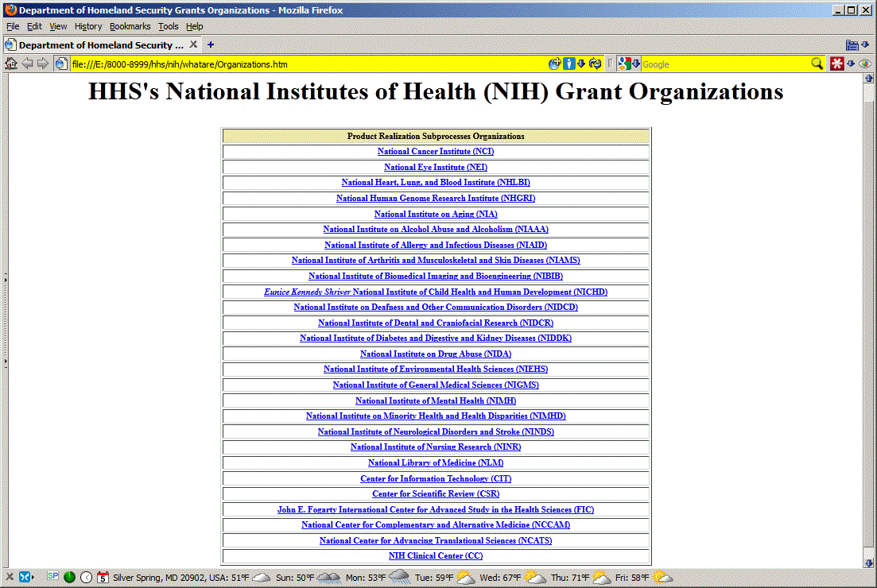Click the Back navigation arrow
Viewport: 877px width, 588px height.
(x=27, y=64)
